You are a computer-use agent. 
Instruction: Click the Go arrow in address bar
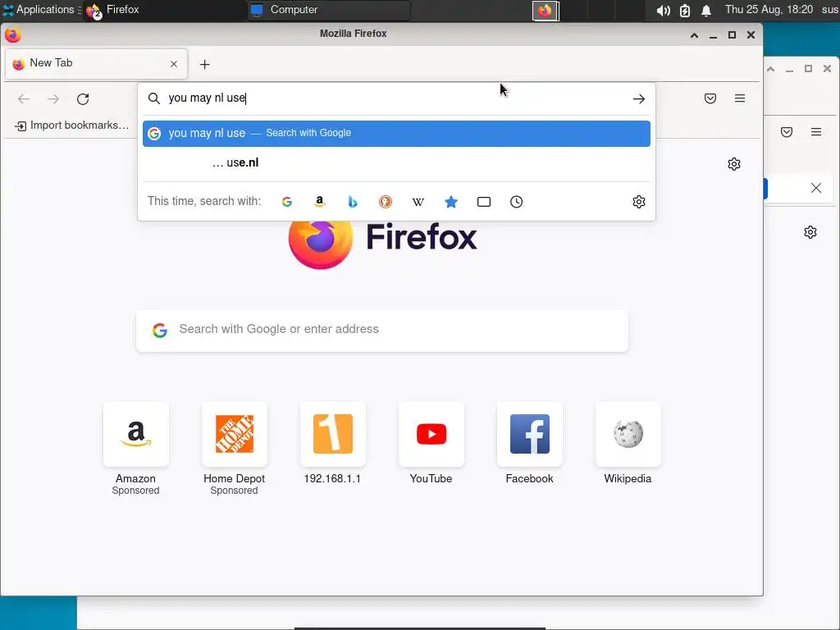[638, 98]
